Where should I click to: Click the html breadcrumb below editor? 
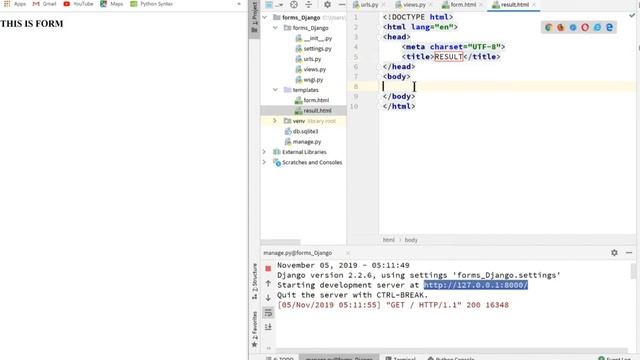pos(389,240)
